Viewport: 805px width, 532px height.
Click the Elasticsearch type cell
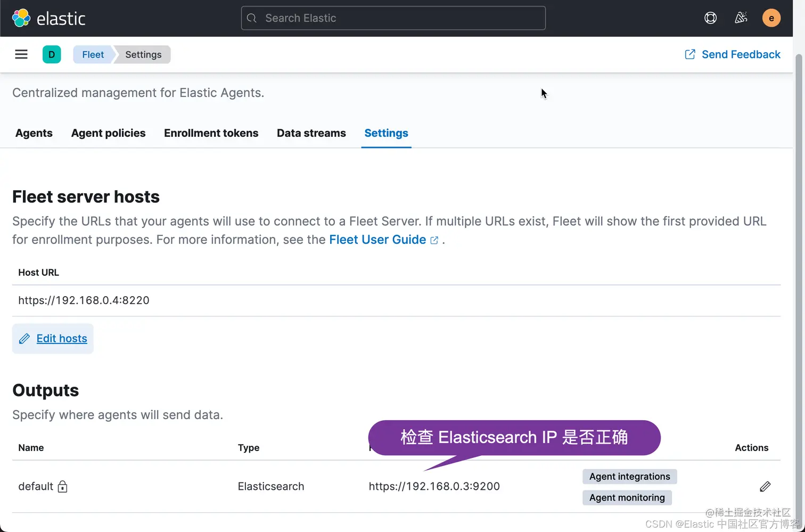pyautogui.click(x=271, y=486)
